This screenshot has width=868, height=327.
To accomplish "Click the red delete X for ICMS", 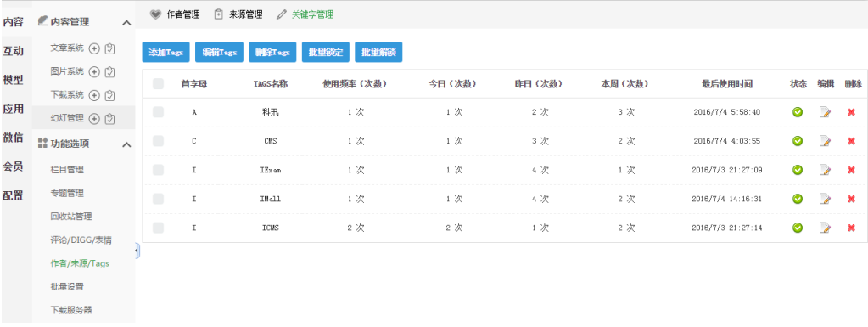I will pos(851,228).
